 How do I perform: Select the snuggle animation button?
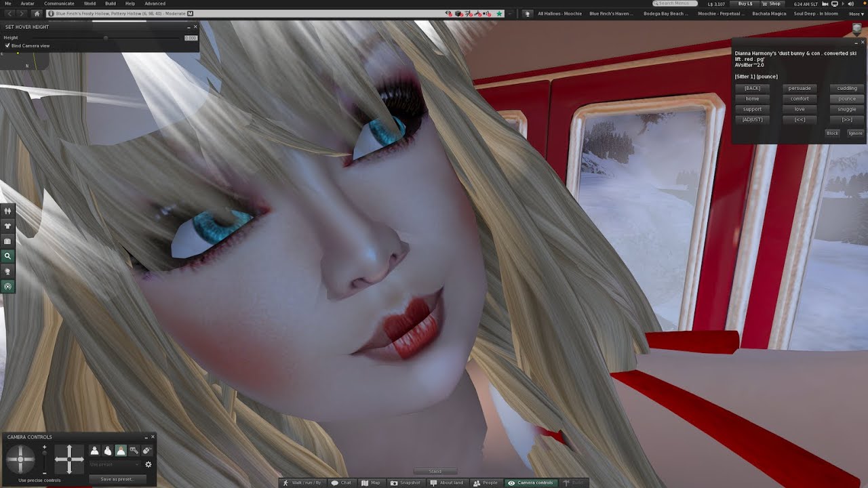tap(847, 109)
